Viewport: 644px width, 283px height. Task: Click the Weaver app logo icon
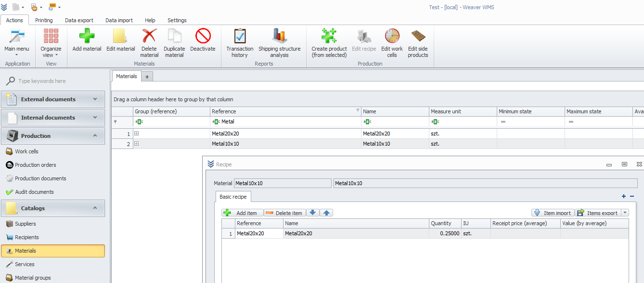coord(4,7)
